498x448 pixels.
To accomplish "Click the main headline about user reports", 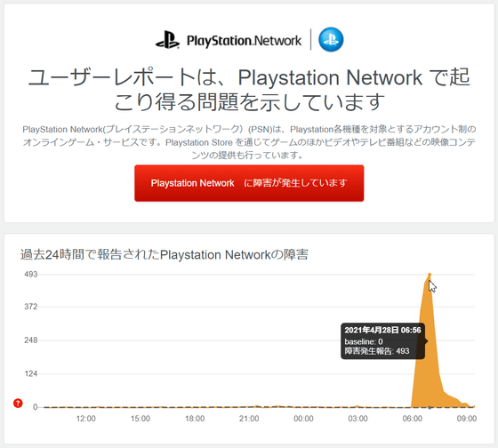I will click(249, 90).
